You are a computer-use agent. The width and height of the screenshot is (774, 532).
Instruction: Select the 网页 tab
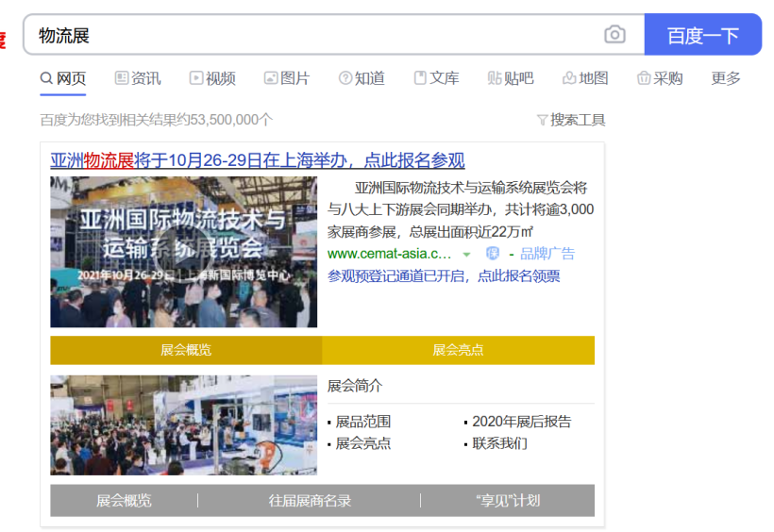click(x=63, y=78)
